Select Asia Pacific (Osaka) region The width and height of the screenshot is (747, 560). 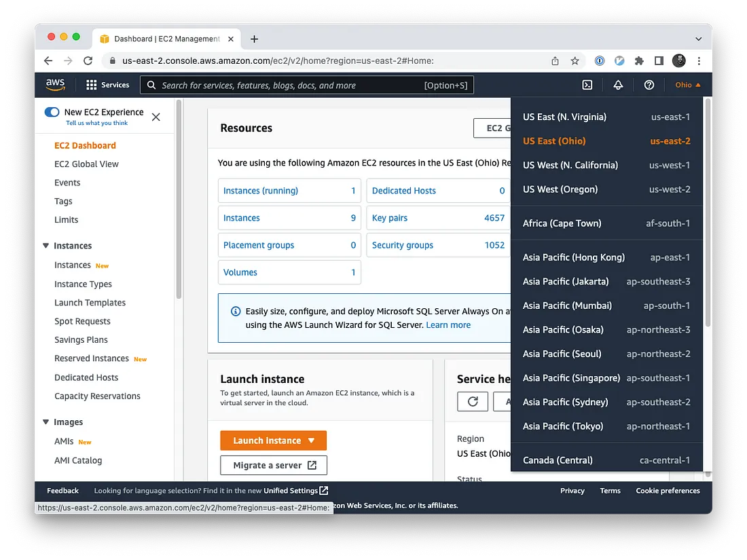(x=606, y=330)
